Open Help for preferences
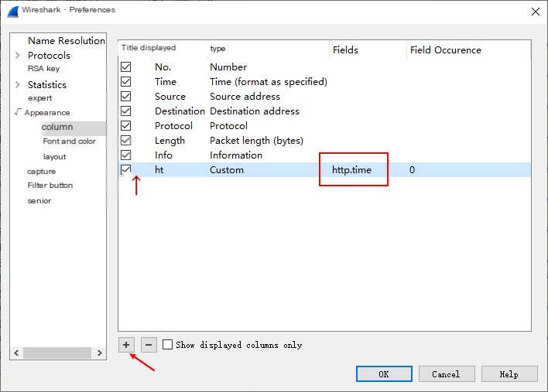Image resolution: width=548 pixels, height=392 pixels. pyautogui.click(x=509, y=374)
